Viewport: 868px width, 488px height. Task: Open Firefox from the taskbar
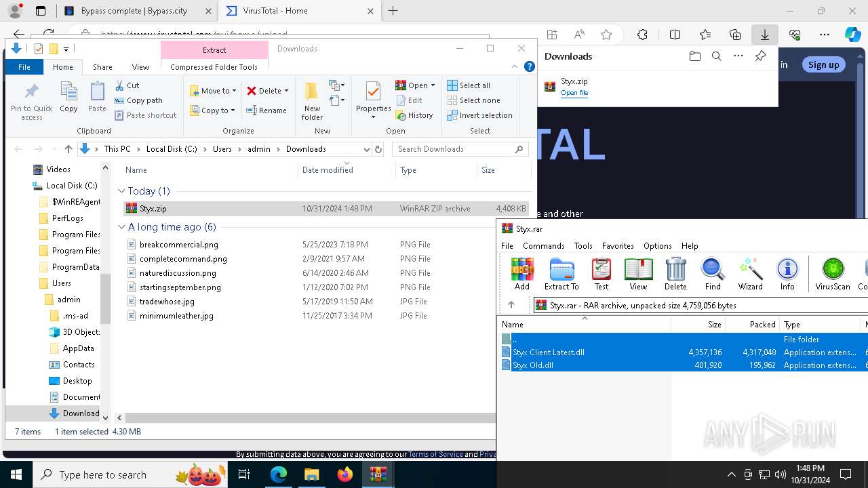344,474
